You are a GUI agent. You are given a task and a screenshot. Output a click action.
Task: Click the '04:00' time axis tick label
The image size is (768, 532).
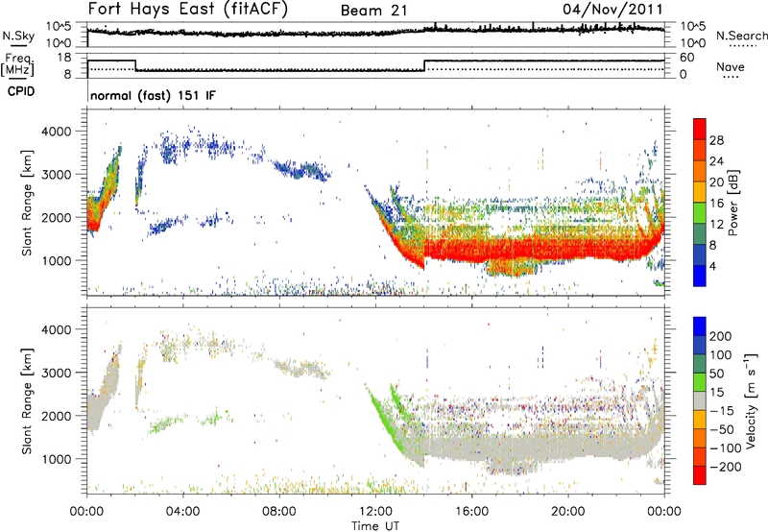[183, 512]
